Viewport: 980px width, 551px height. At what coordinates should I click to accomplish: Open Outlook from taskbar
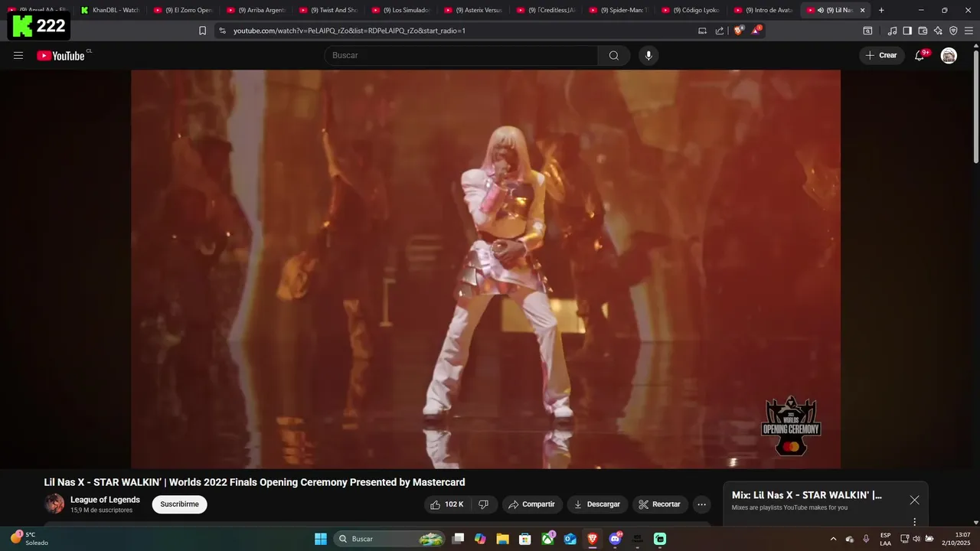(570, 539)
